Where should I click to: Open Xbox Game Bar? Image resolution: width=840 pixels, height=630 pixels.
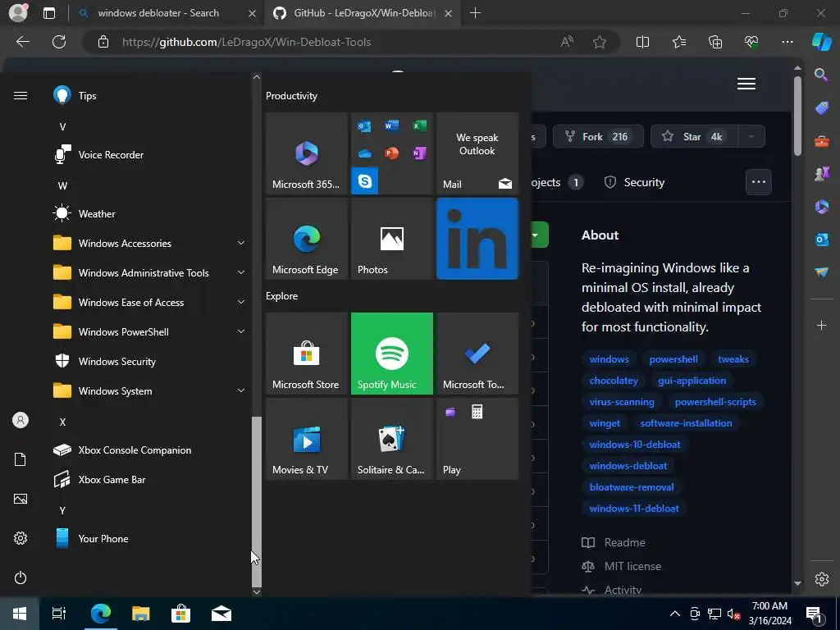(x=150, y=479)
